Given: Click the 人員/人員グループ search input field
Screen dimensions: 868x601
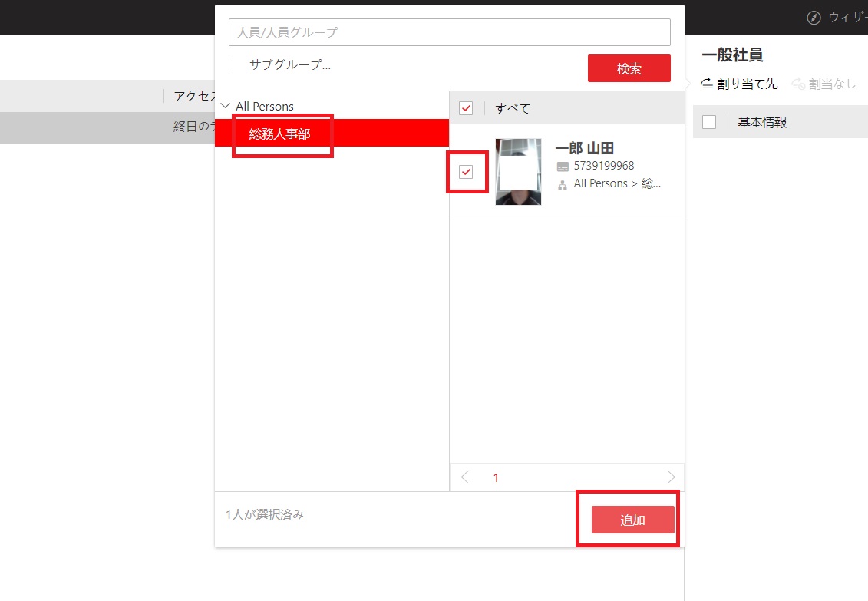Looking at the screenshot, I should (x=449, y=32).
